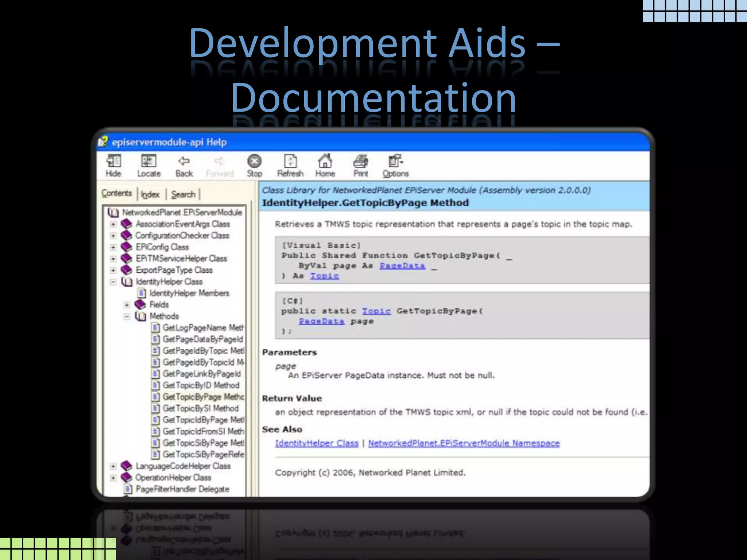Image resolution: width=747 pixels, height=560 pixels.
Task: Open the PageData link in Visual Basic syntax
Action: pos(402,266)
